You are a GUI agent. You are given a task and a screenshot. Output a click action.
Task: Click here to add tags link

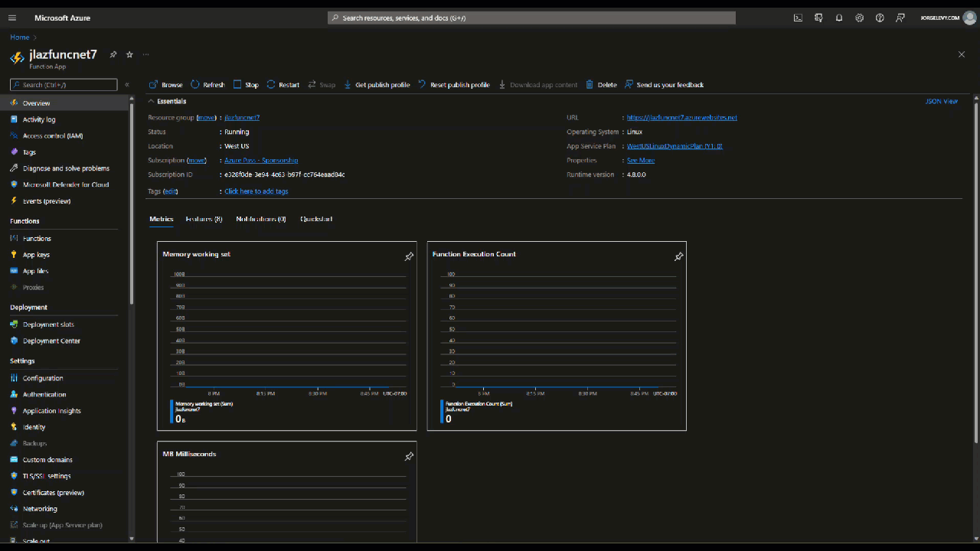256,191
